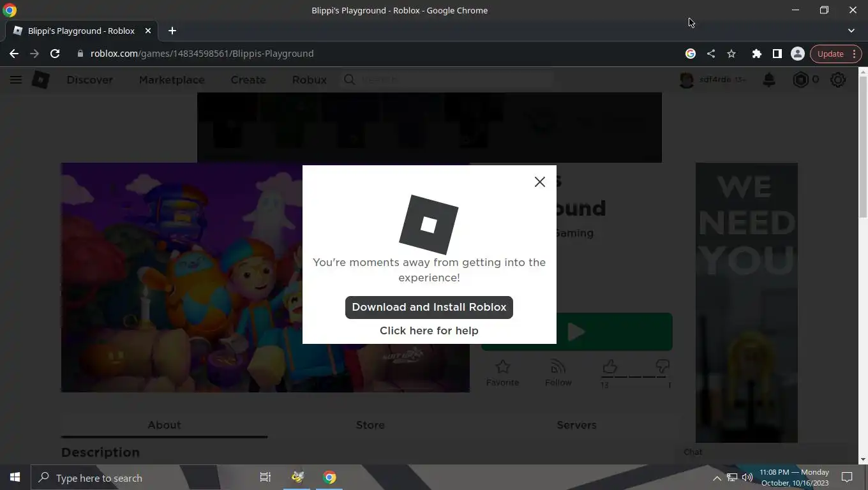Open the Windows Start menu
This screenshot has width=868, height=490.
point(15,477)
